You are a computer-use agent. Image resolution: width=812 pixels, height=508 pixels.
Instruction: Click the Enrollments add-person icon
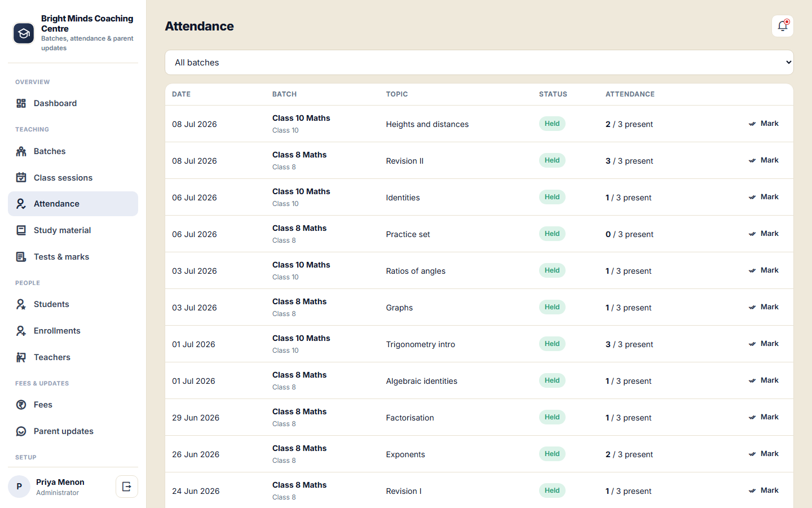tap(21, 331)
